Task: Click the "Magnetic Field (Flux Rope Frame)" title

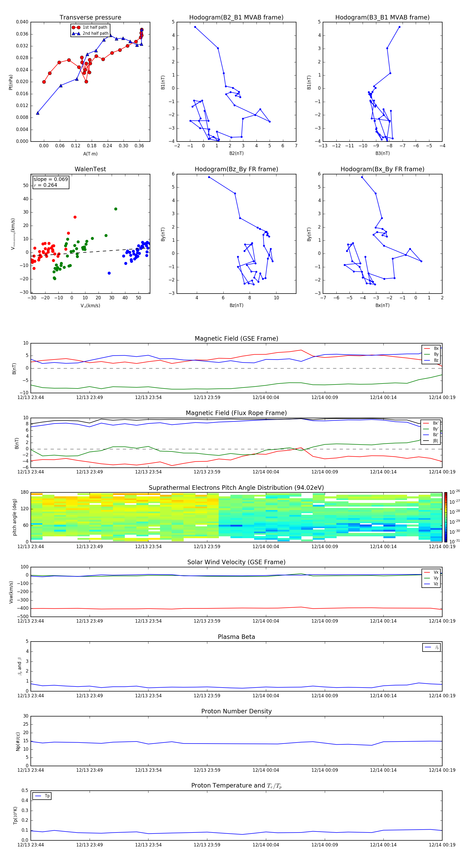Action: point(236,413)
